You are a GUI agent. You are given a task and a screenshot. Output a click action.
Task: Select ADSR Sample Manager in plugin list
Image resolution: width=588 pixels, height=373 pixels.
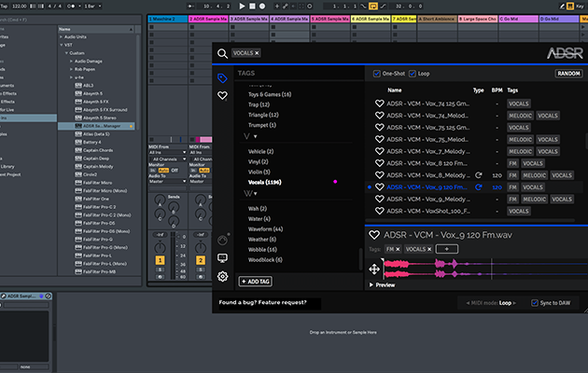pyautogui.click(x=101, y=125)
